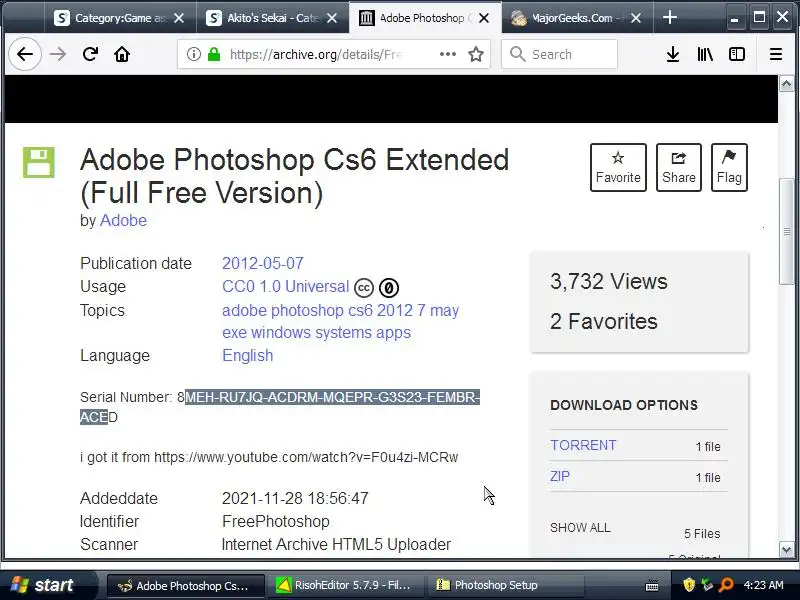Switch to Akito's Sekai tab
This screenshot has height=600, width=800.
272,18
